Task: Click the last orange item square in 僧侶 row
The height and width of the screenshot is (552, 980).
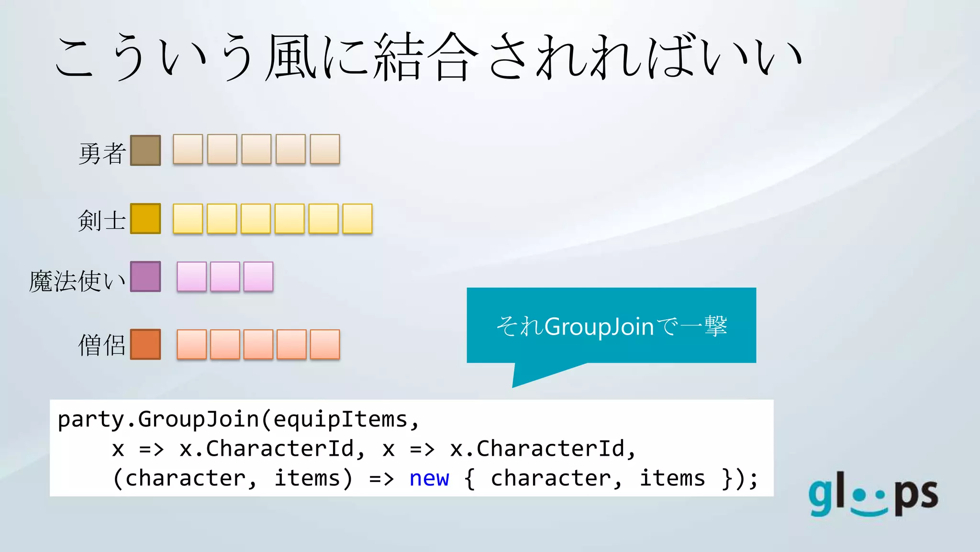Action: point(325,344)
